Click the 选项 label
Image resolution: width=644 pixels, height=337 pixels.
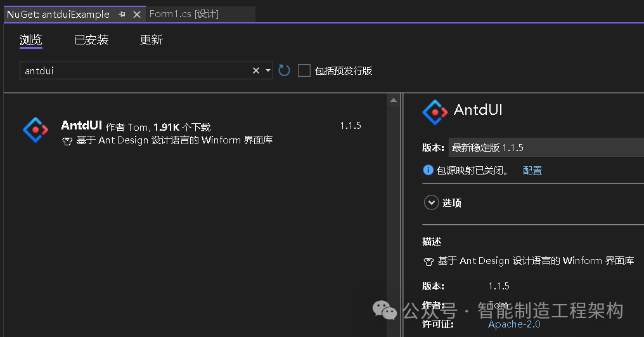pos(452,203)
